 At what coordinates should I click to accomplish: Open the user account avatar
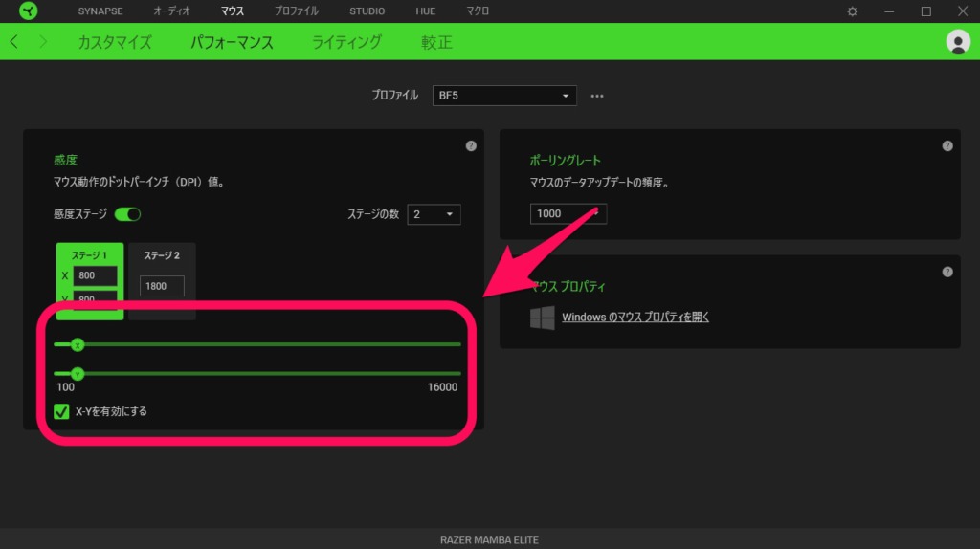(x=957, y=42)
